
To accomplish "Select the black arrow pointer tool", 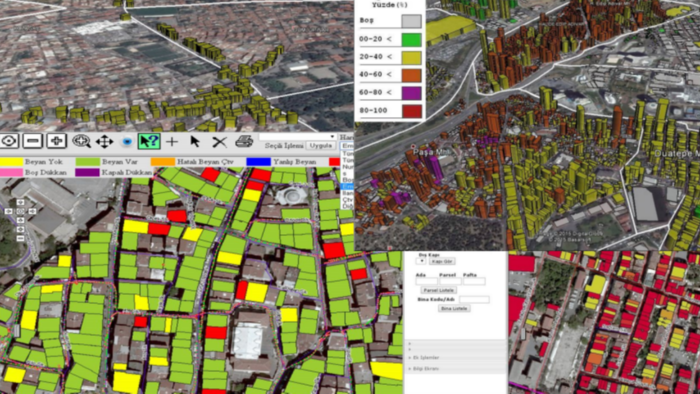I will click(x=195, y=141).
